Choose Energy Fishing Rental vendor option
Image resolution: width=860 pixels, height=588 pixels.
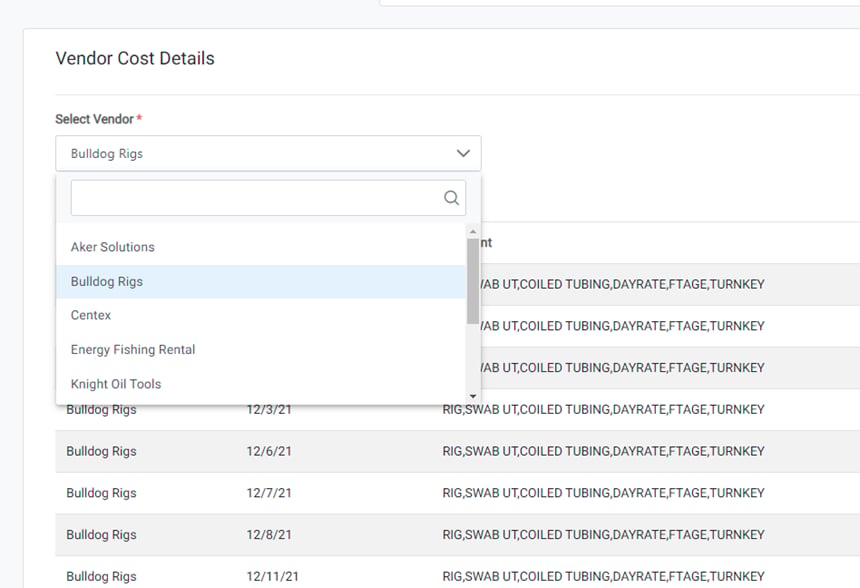(261, 350)
